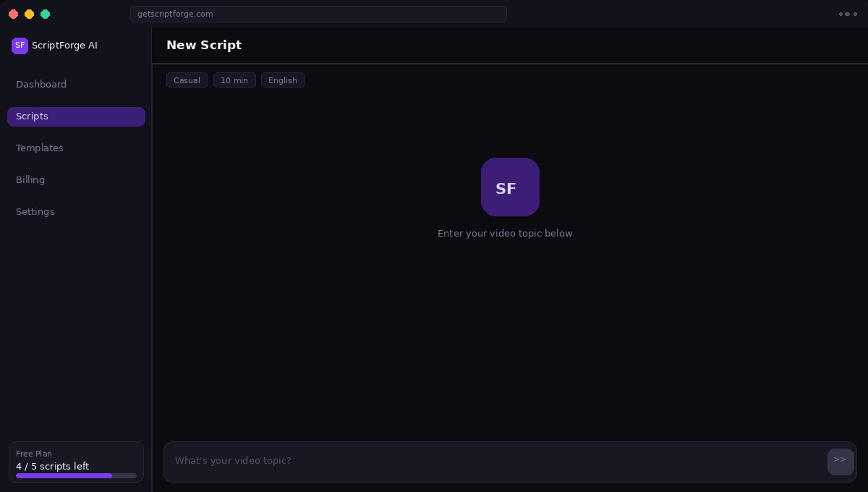Click the >> submit arrow icon
The width and height of the screenshot is (868, 492).
coord(841,462)
